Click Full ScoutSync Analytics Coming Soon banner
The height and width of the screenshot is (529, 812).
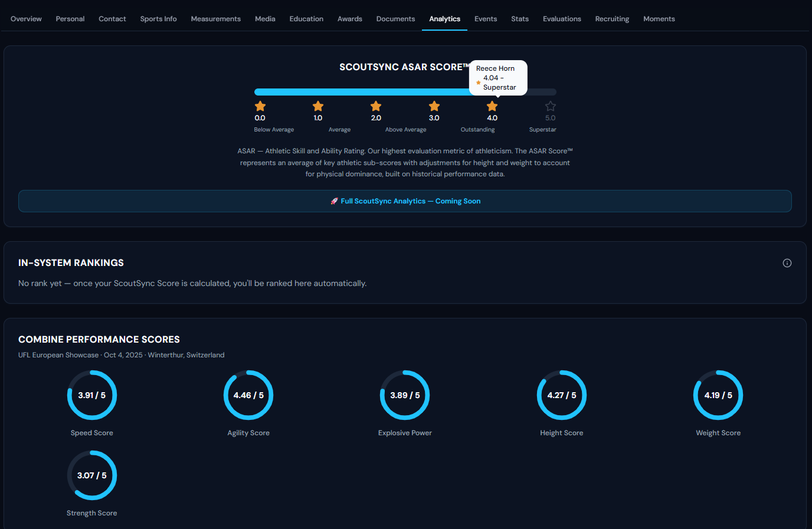[405, 201]
